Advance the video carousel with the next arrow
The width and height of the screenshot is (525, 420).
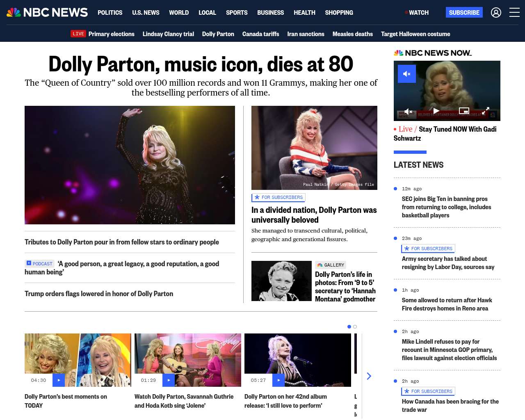click(x=369, y=376)
